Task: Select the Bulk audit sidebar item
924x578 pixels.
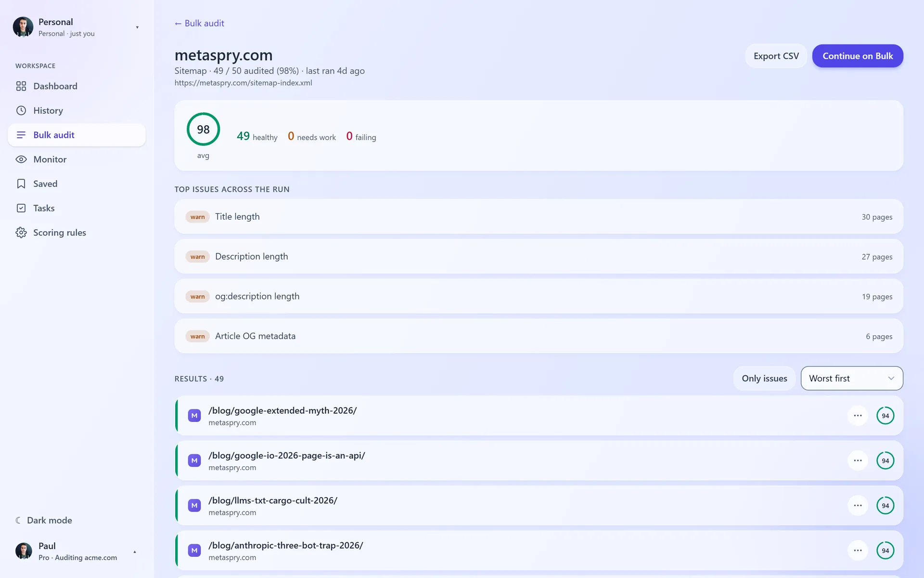Action: (x=77, y=135)
